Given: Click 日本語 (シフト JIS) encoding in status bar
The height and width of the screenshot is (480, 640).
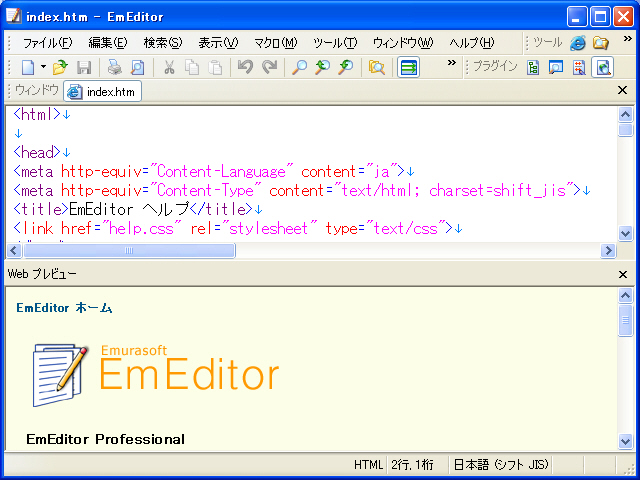Looking at the screenshot, I should [501, 464].
